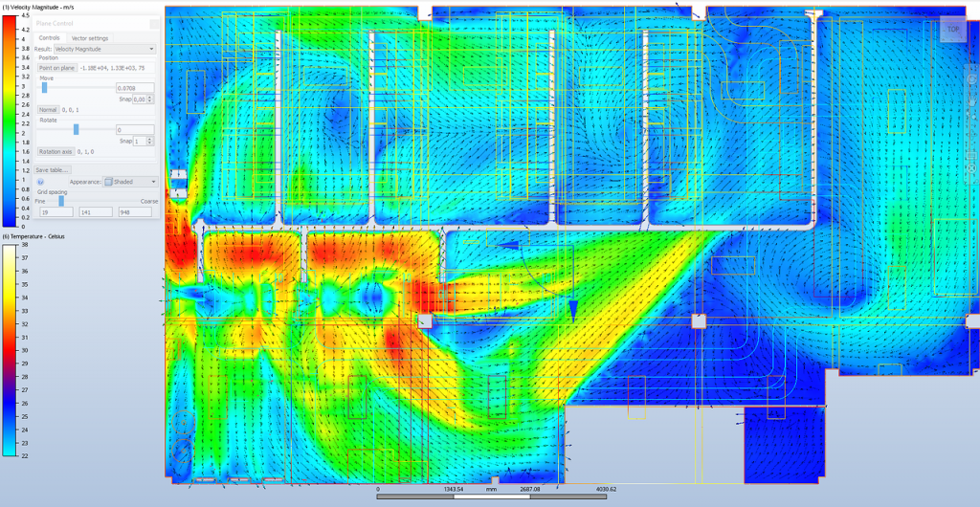Open the Appearance Shaded dropdown

(130, 182)
